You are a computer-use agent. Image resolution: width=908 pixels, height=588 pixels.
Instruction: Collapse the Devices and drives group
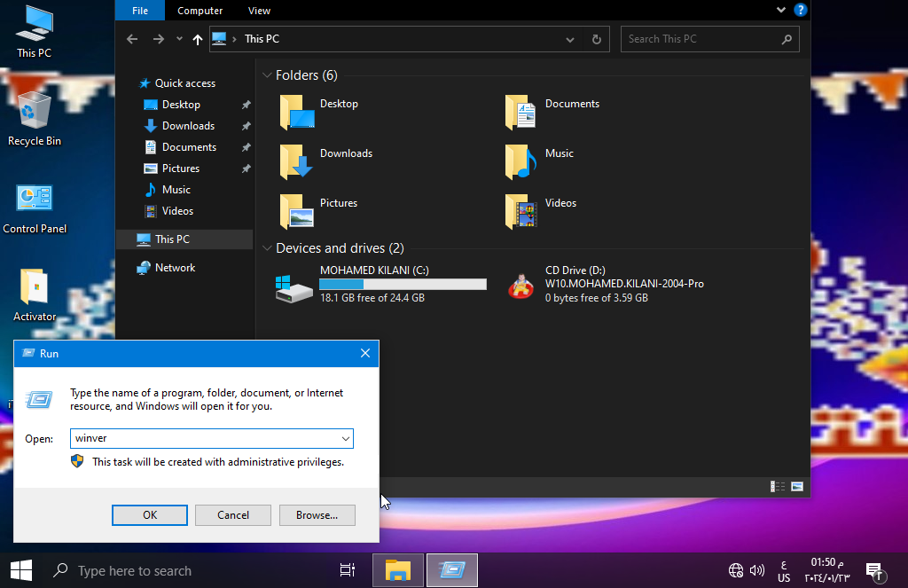coord(267,248)
